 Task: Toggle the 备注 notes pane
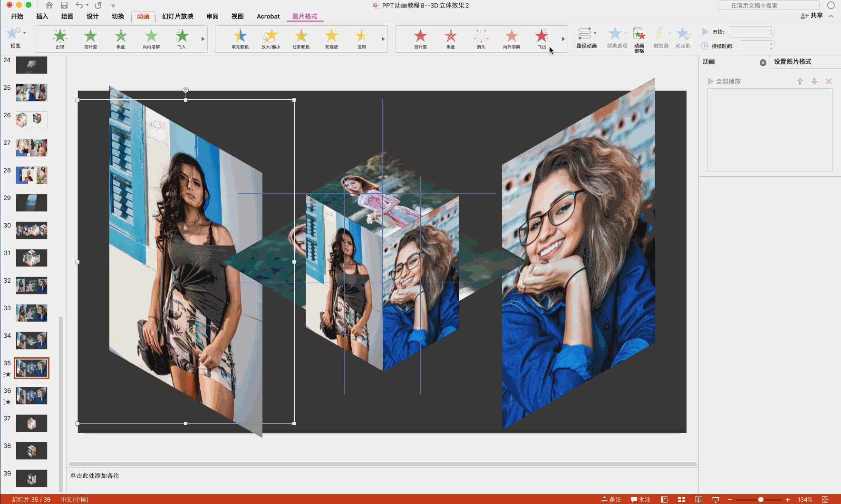[x=611, y=499]
